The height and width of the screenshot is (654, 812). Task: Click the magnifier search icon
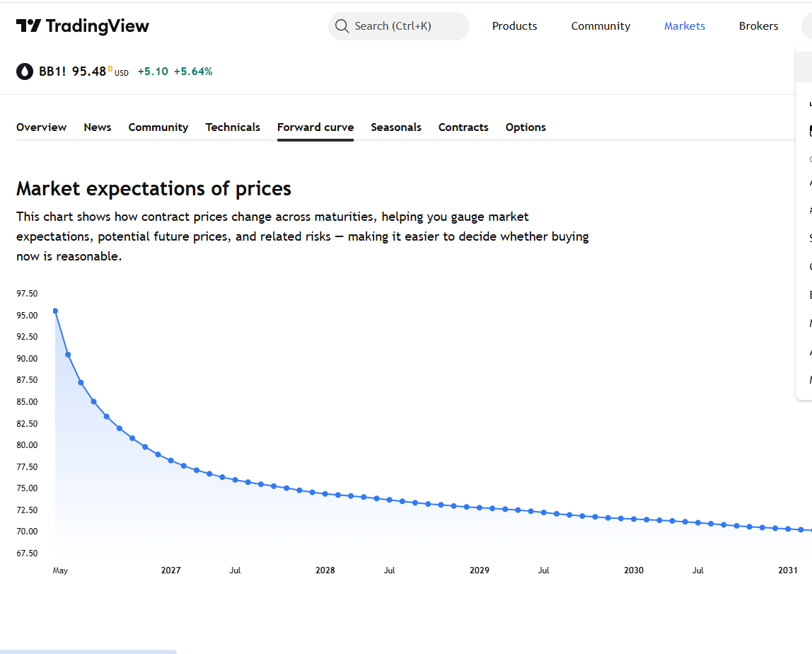tap(342, 26)
